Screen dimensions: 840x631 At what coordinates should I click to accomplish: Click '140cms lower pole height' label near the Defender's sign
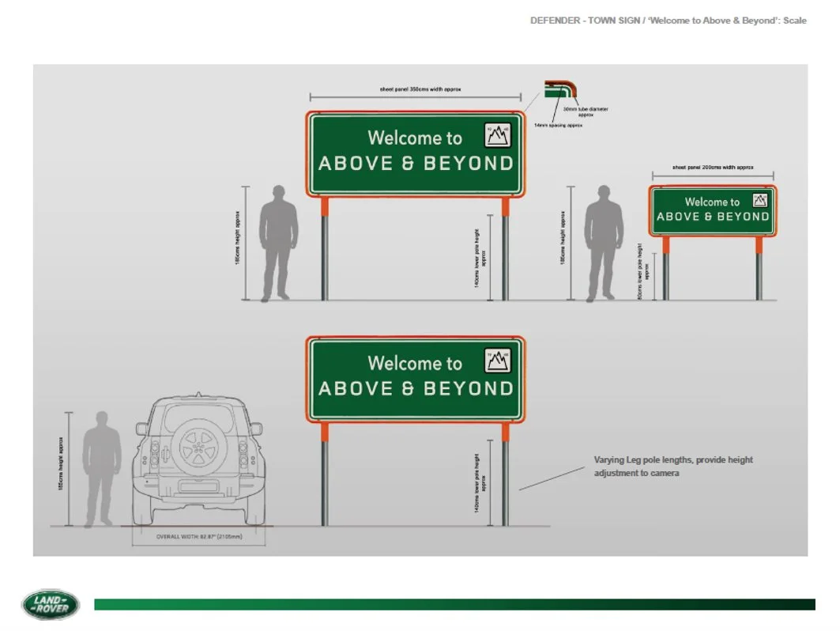click(480, 483)
